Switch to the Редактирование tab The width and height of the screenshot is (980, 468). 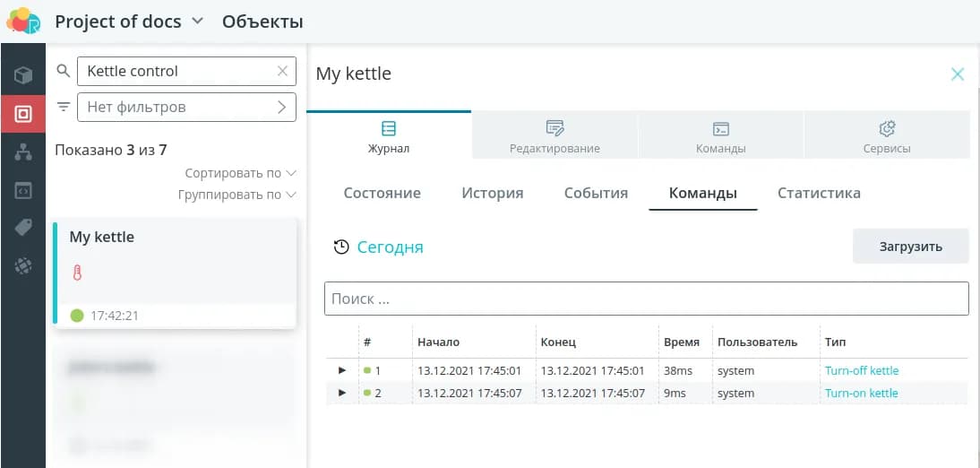554,137
